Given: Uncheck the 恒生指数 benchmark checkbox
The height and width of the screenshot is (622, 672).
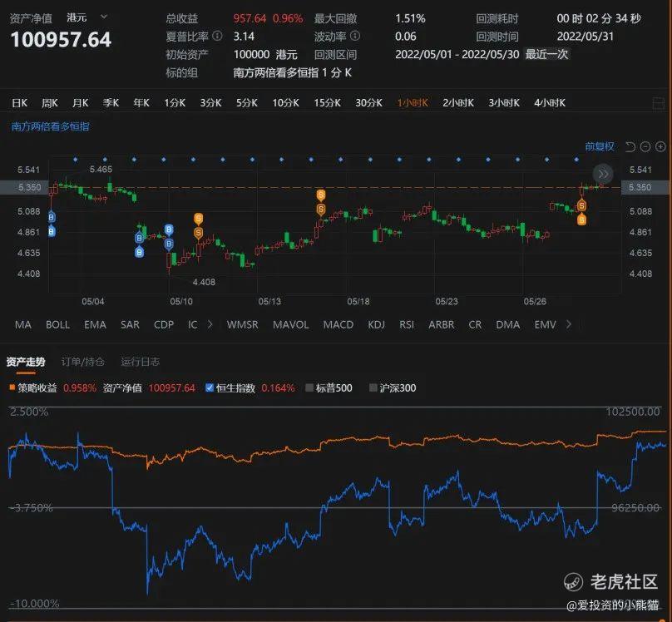Looking at the screenshot, I should point(210,388).
